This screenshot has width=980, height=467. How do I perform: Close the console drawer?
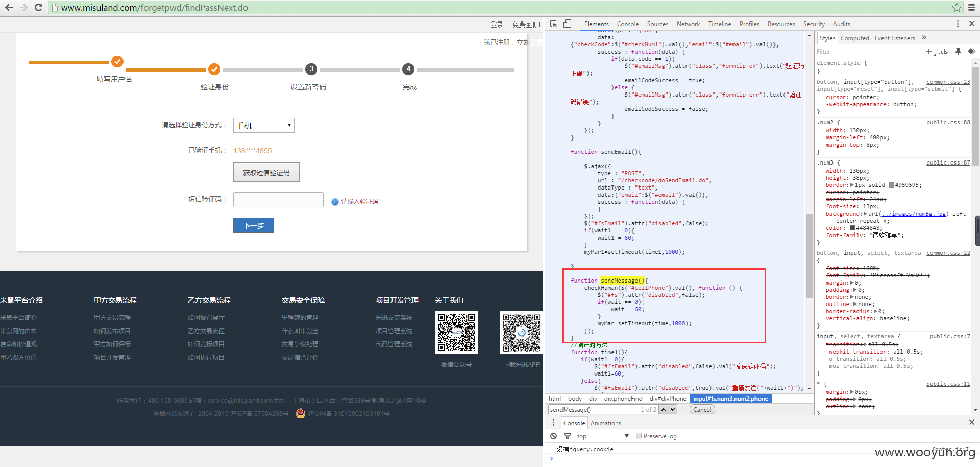[972, 422]
